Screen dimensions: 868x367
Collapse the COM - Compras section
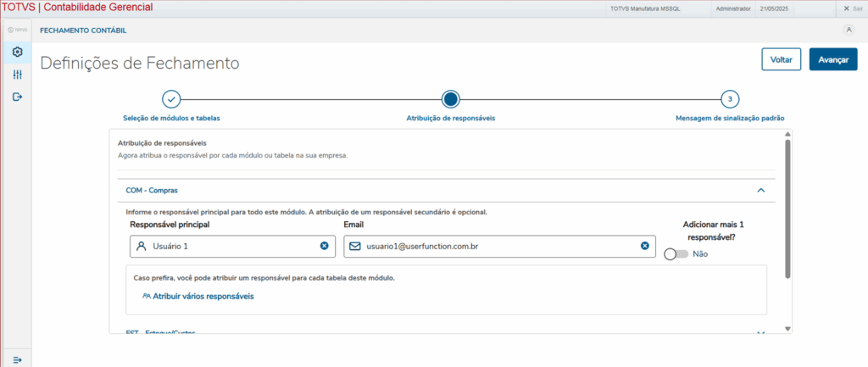760,190
